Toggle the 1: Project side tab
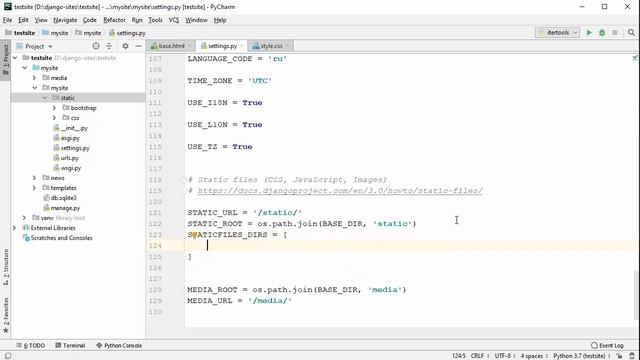The width and height of the screenshot is (640, 360). pyautogui.click(x=5, y=59)
